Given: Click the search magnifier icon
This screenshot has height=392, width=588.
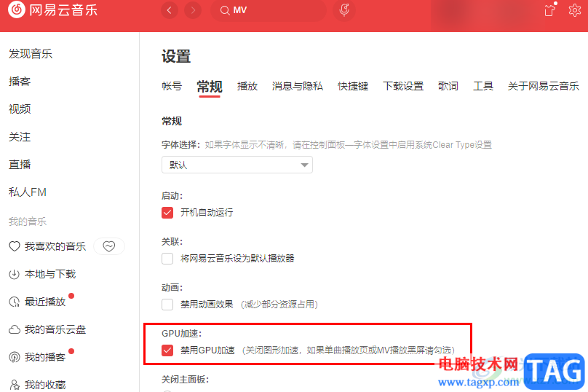Looking at the screenshot, I should coord(225,10).
